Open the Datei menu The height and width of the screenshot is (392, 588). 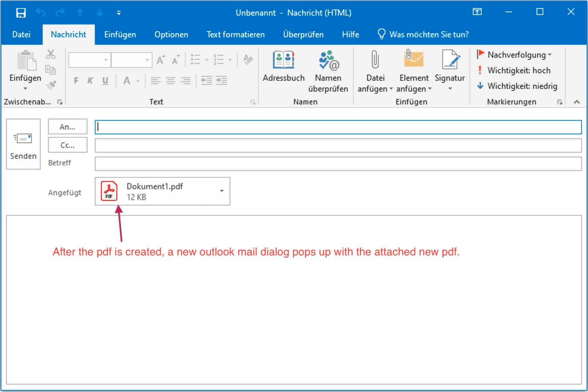click(21, 35)
